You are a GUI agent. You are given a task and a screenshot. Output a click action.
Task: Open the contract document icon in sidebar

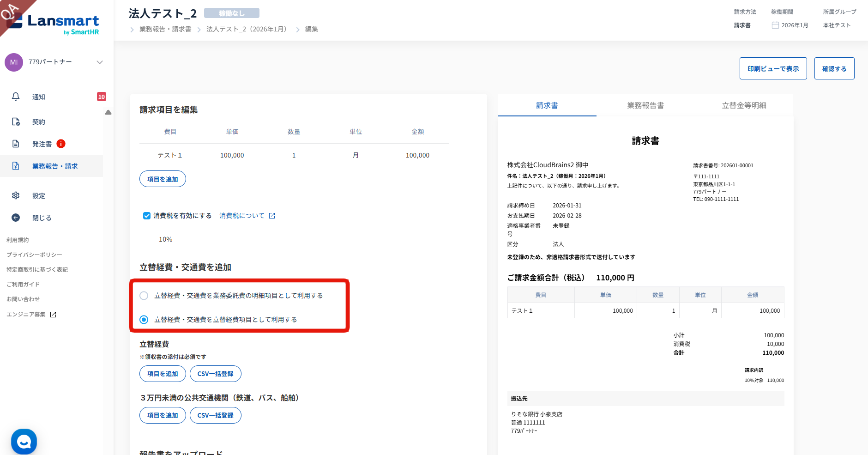click(x=16, y=121)
